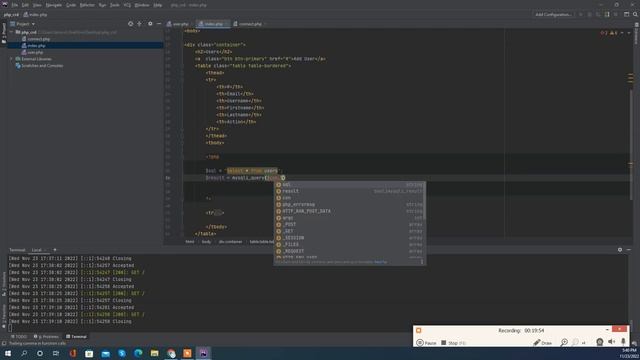The width and height of the screenshot is (640, 360).
Task: Open the Terminal tool window tab
Action: point(76,337)
